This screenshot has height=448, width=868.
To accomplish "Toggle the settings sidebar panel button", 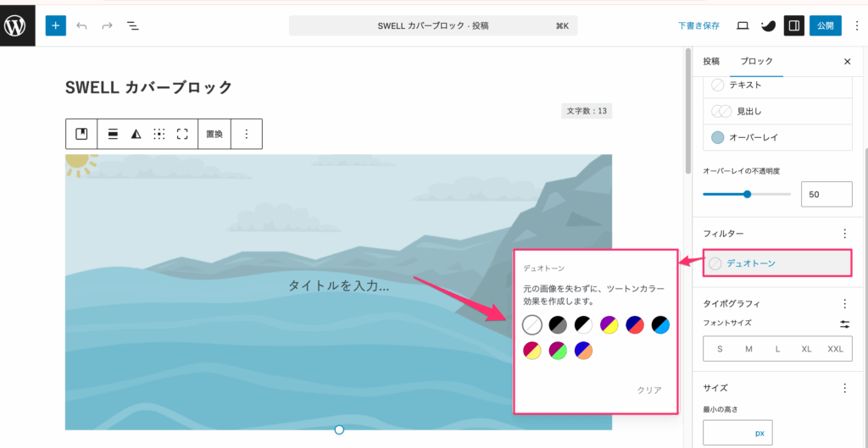I will (793, 25).
